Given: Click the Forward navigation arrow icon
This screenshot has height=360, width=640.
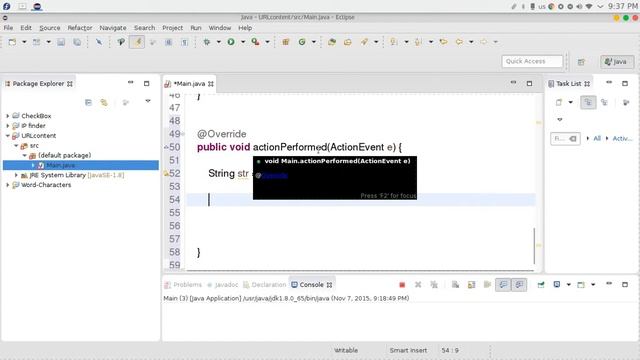Looking at the screenshot, I should (x=484, y=42).
